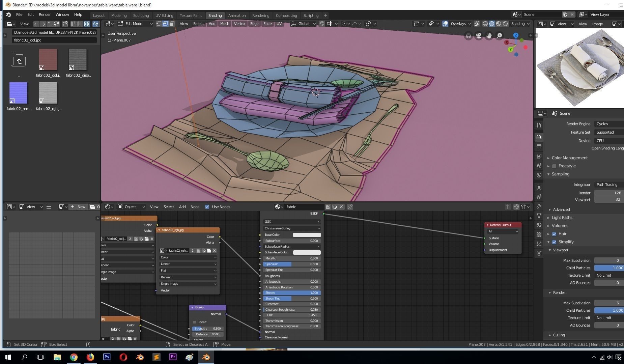Click the zoom view magnifier icon

click(x=500, y=36)
